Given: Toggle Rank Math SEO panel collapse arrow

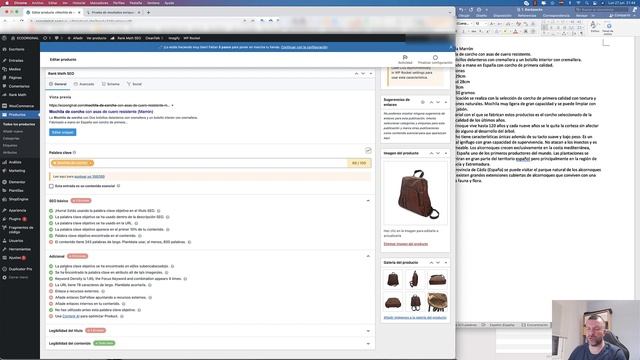Looking at the screenshot, I should pyautogui.click(x=371, y=73).
